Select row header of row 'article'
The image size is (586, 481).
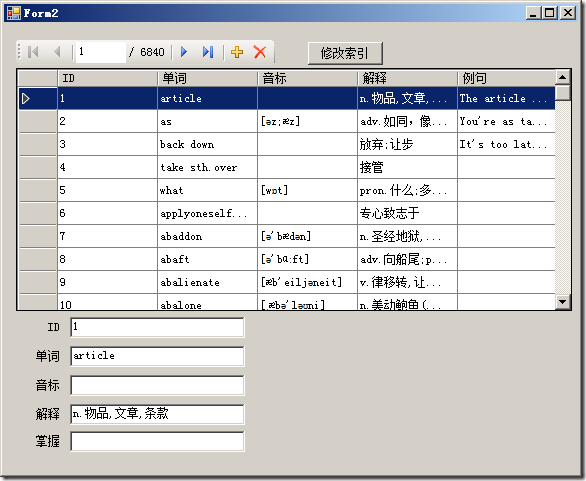pyautogui.click(x=38, y=98)
